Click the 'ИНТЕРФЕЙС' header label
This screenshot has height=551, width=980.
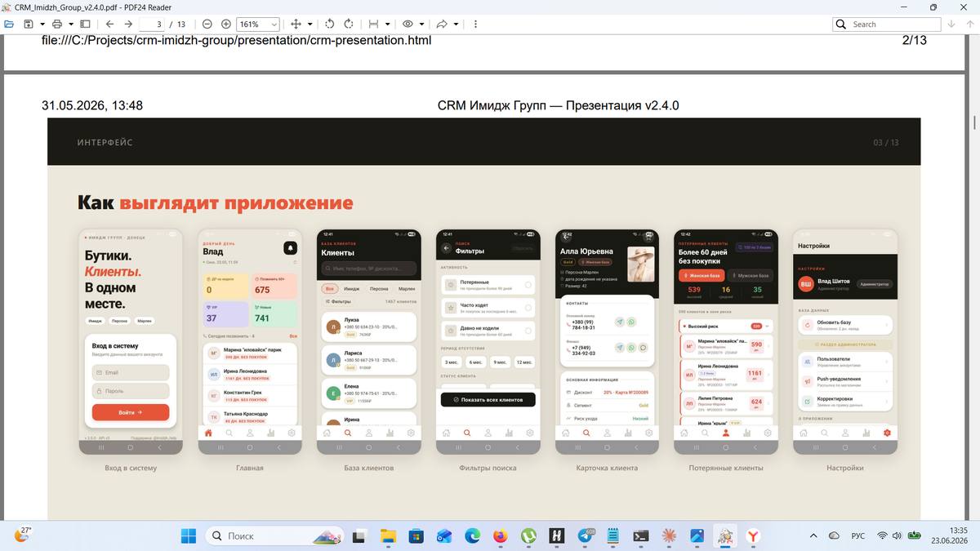(105, 143)
